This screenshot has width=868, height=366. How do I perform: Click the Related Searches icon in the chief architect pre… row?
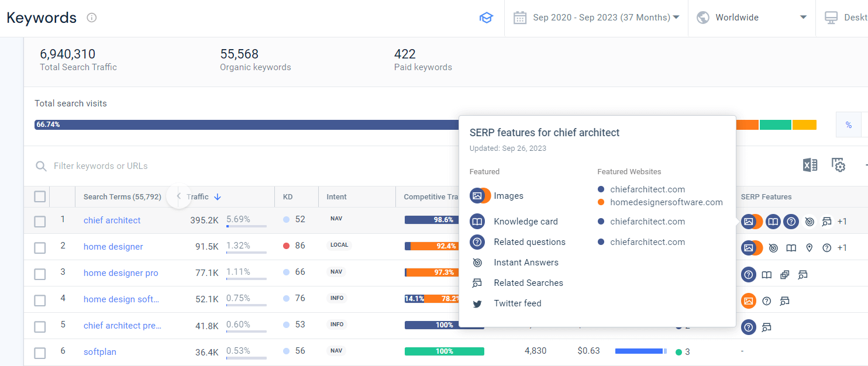766,327
